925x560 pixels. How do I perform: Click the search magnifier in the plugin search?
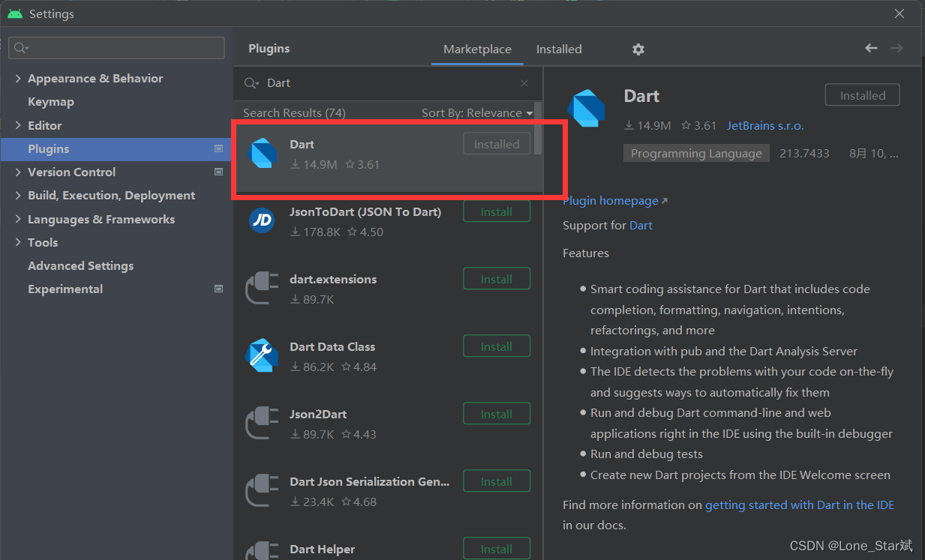point(253,83)
